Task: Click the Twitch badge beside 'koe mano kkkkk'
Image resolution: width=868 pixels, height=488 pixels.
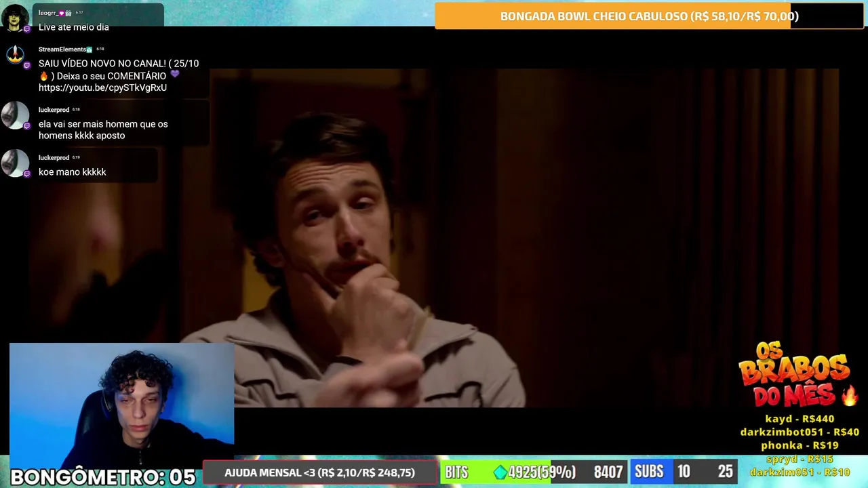Action: pos(27,174)
